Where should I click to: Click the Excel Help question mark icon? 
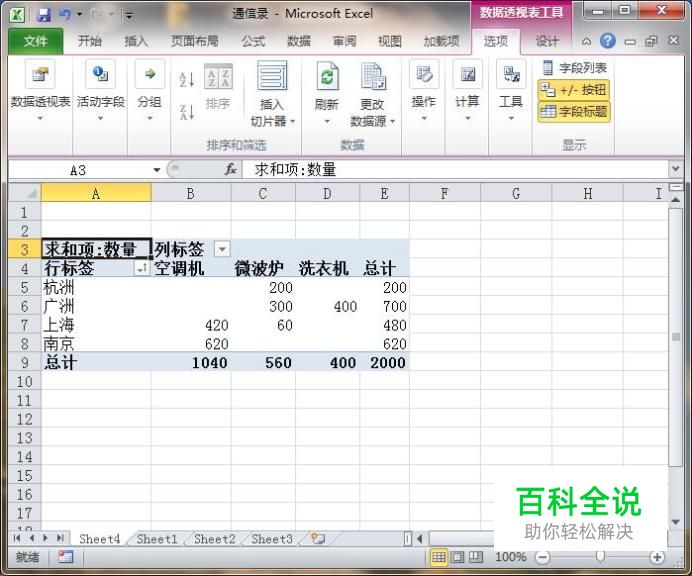[608, 41]
